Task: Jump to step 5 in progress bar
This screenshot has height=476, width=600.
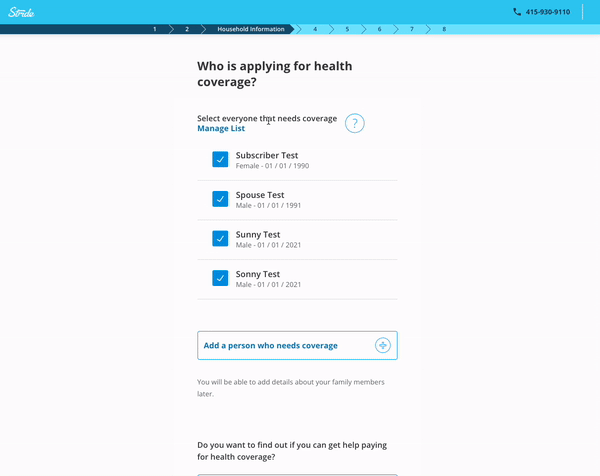Action: [347, 29]
